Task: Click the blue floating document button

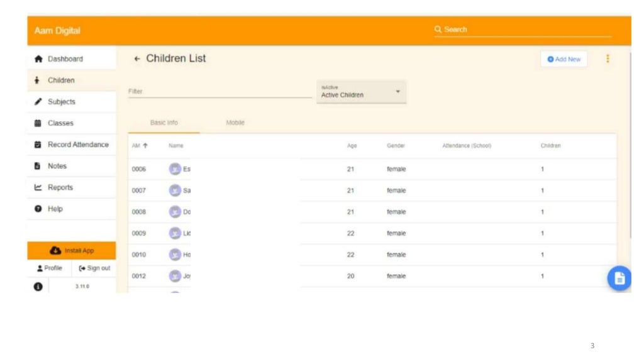Action: [619, 278]
